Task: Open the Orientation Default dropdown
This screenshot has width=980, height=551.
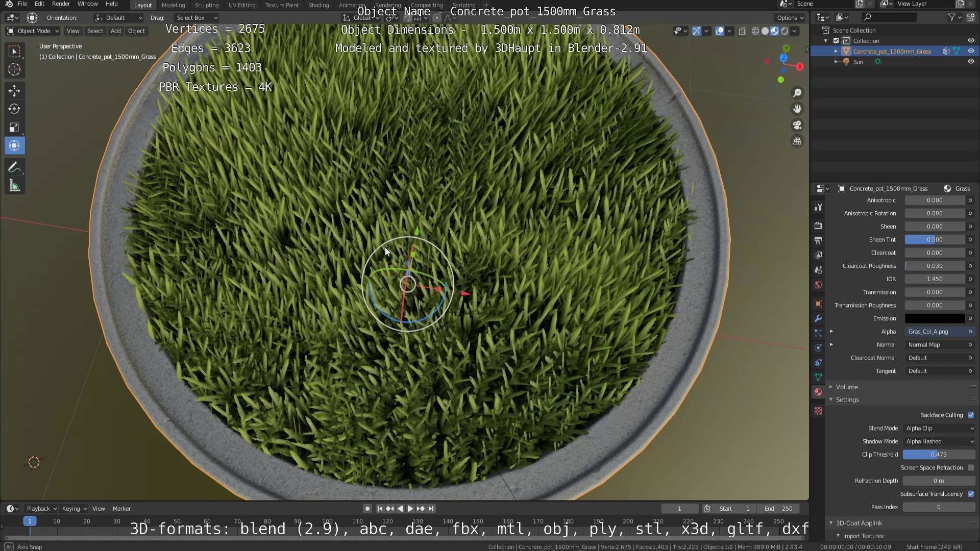Action: point(118,18)
